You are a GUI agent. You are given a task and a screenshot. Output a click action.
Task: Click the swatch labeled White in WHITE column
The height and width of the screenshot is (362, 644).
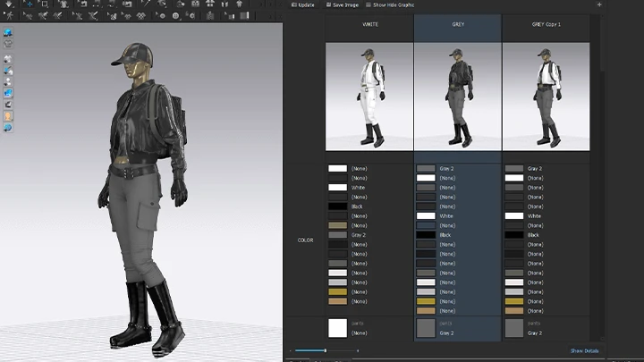pos(337,188)
